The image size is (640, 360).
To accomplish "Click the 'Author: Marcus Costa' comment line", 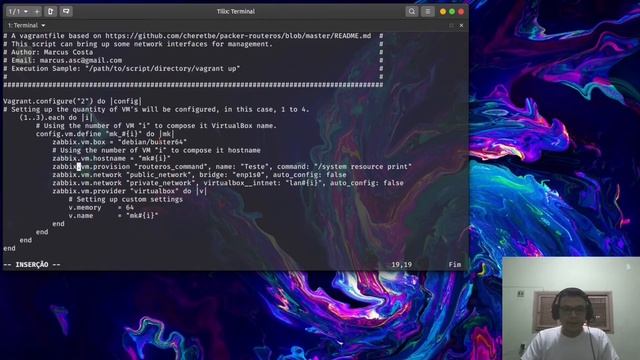I will click(x=48, y=52).
